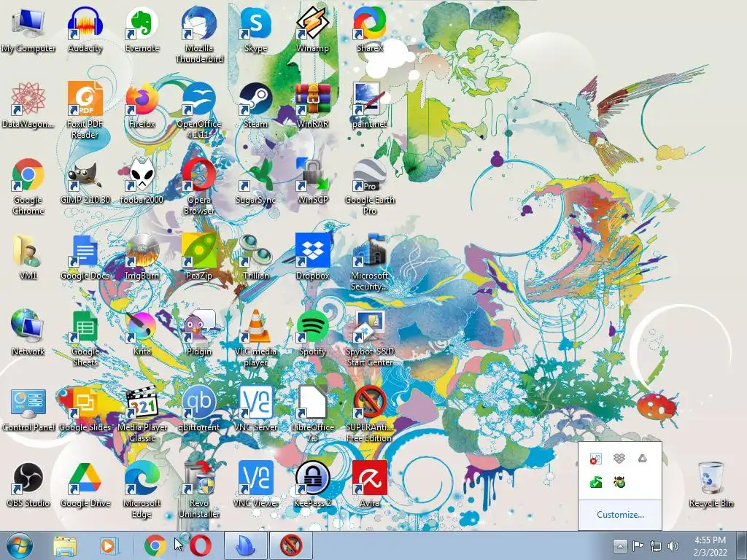Click the ImgBurn desktop shortcut
The height and width of the screenshot is (560, 747).
tap(142, 257)
